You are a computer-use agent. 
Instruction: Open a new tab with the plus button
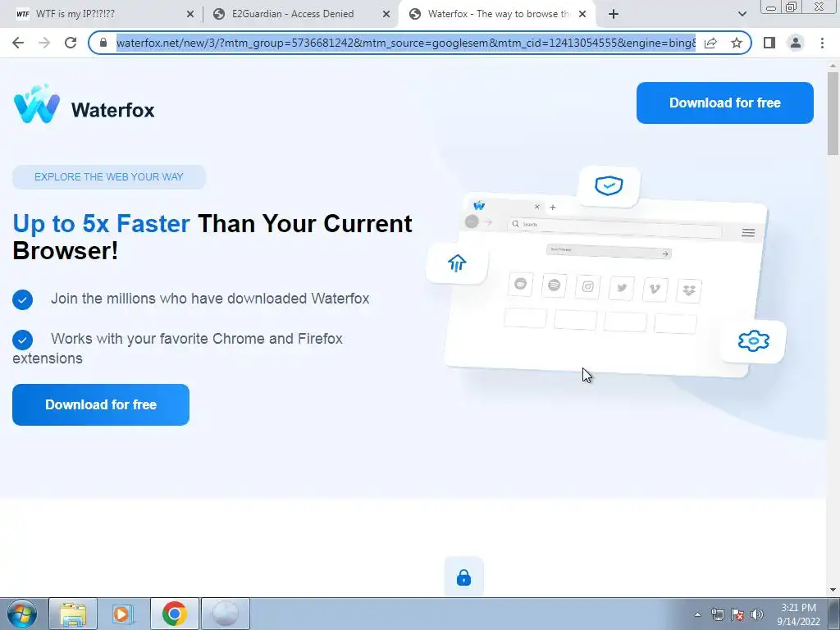pos(614,14)
